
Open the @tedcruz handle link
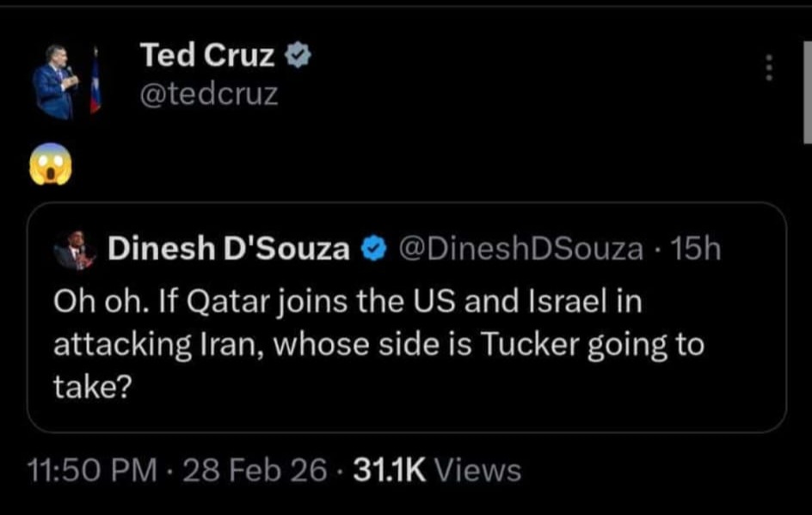click(x=209, y=93)
